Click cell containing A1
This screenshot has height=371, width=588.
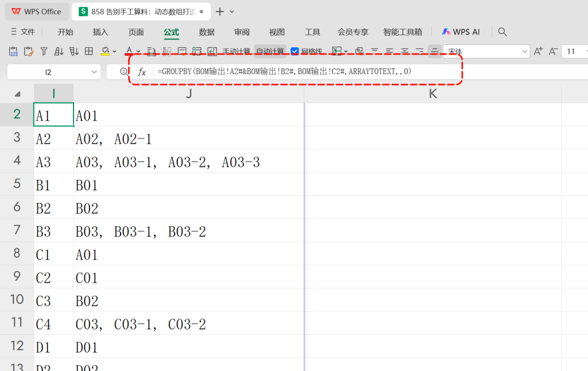coord(53,115)
